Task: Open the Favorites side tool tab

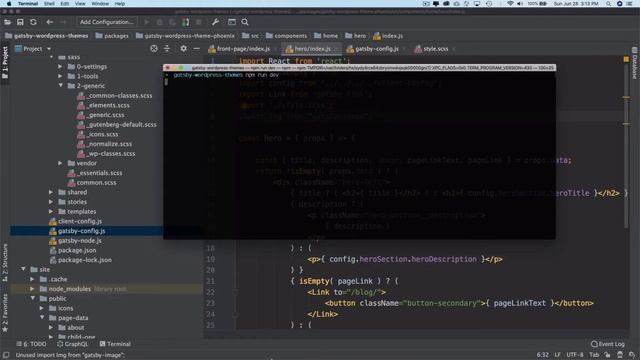Action: pos(5,313)
